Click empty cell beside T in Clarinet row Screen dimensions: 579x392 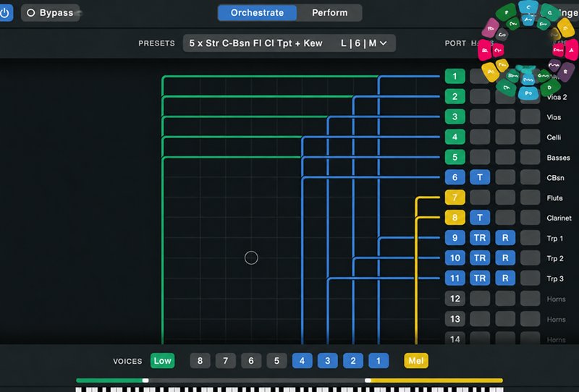point(505,218)
